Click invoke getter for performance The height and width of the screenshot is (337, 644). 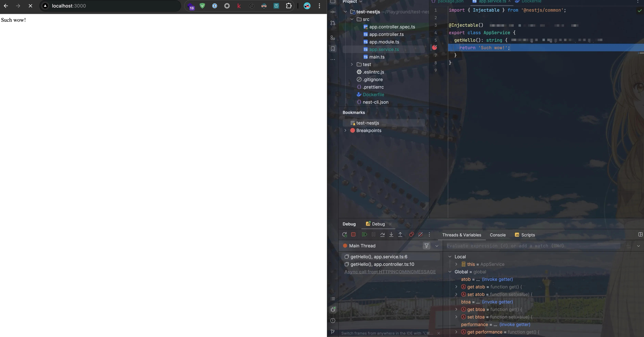pos(515,325)
